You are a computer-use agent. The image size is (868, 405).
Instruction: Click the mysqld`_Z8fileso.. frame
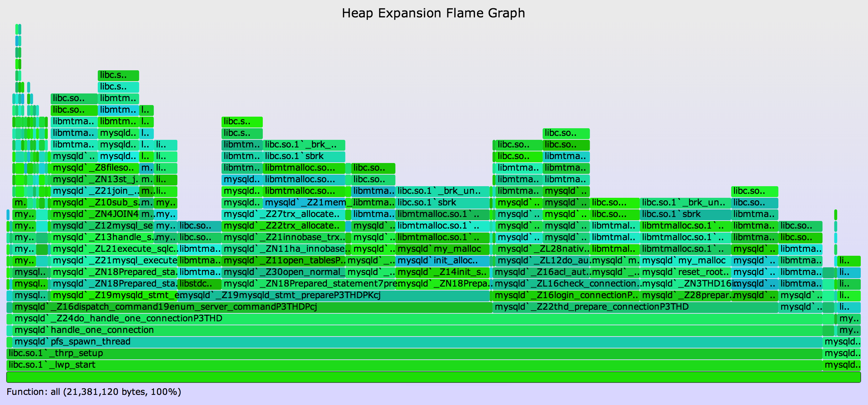[x=95, y=168]
